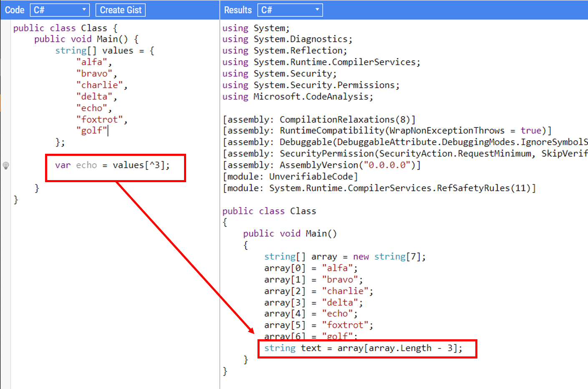Click the Debuggable assembly attribute line
The height and width of the screenshot is (389, 588).
405,142
